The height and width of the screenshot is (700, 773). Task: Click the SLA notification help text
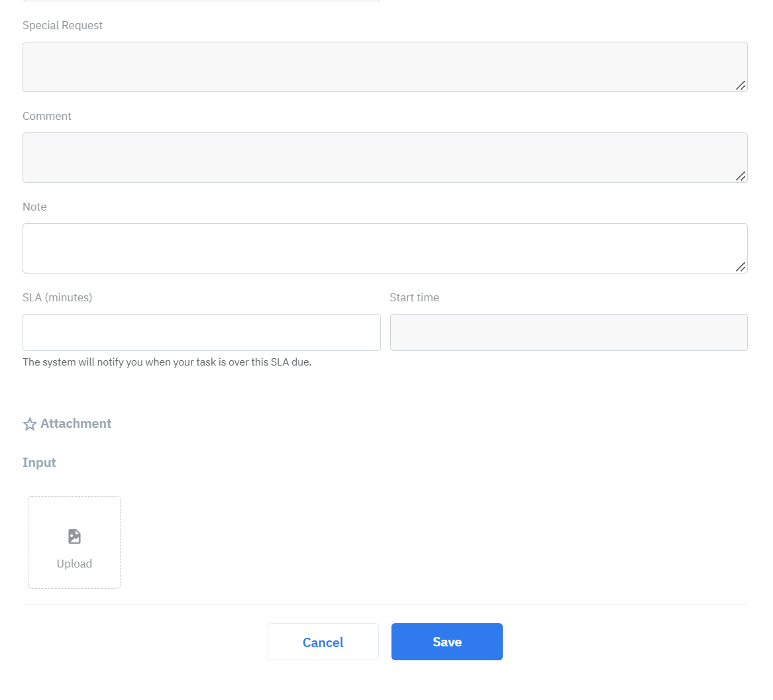(167, 362)
